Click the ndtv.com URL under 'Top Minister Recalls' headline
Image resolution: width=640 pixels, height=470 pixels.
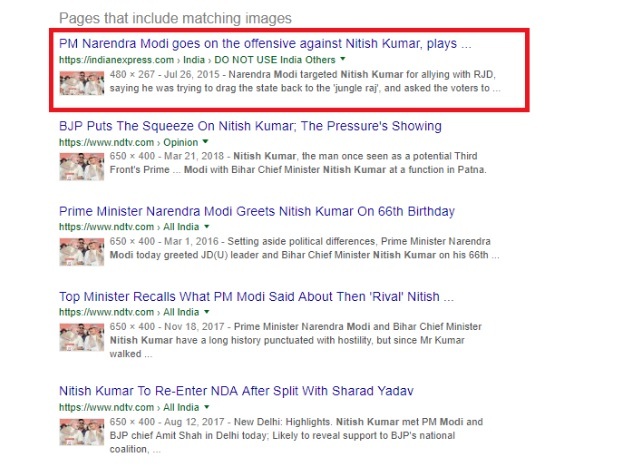pos(129,312)
